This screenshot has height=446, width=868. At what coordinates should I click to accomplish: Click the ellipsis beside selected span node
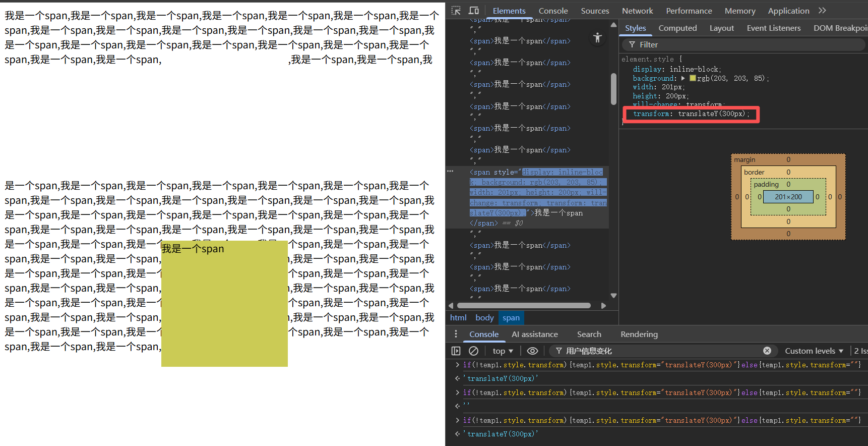click(450, 171)
